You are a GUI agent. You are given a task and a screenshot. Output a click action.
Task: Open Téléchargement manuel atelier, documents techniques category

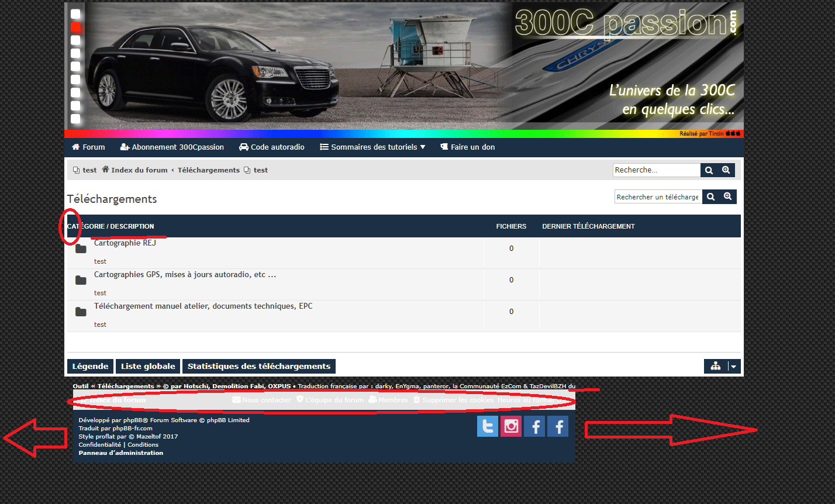point(203,306)
